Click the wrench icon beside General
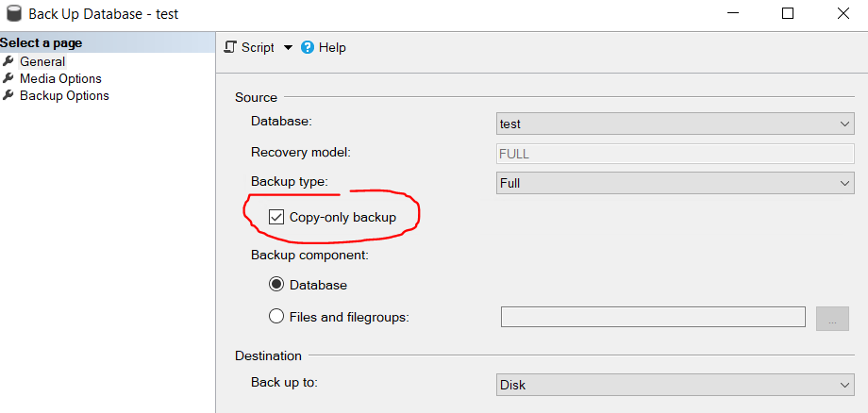This screenshot has width=868, height=413. tap(8, 61)
